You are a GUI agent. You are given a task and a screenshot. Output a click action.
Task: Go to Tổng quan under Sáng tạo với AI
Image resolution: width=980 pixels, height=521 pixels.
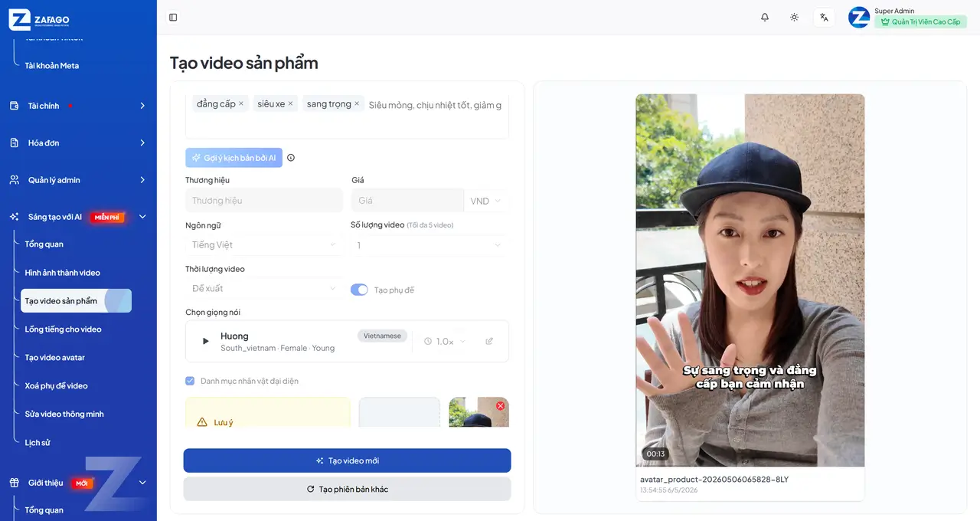pyautogui.click(x=44, y=244)
